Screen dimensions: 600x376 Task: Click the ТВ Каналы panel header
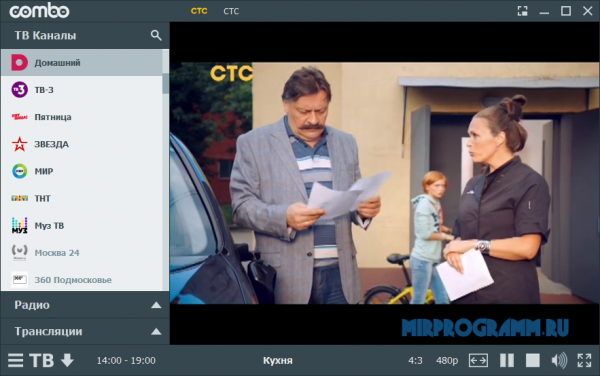click(x=85, y=36)
